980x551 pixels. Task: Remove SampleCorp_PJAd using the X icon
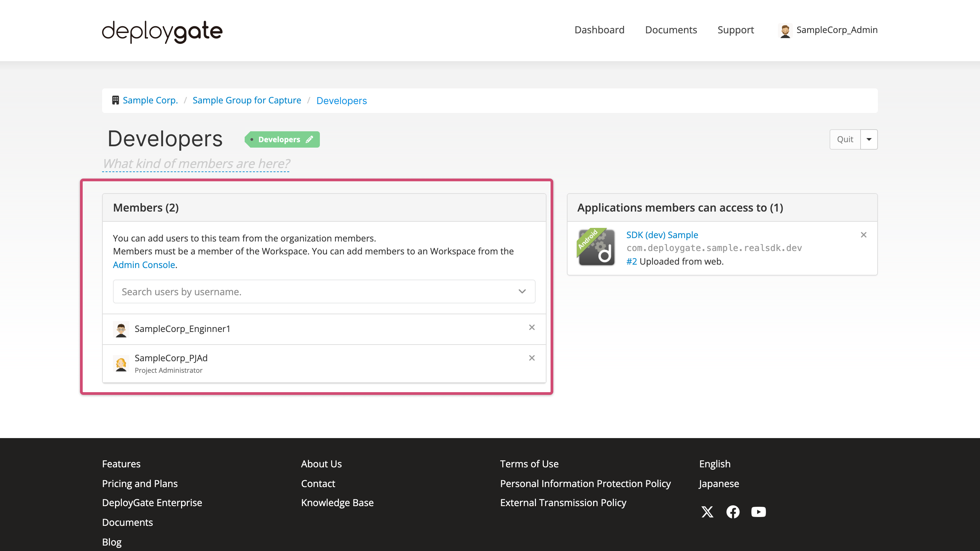tap(532, 358)
